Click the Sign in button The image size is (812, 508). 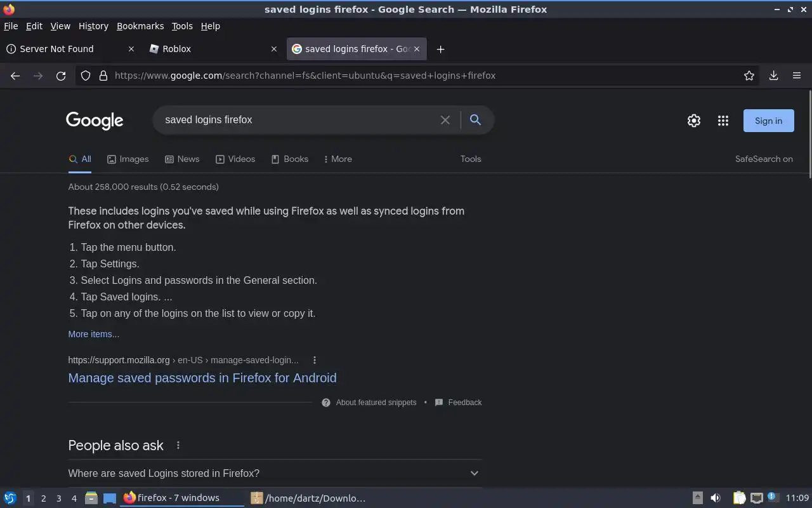click(768, 121)
